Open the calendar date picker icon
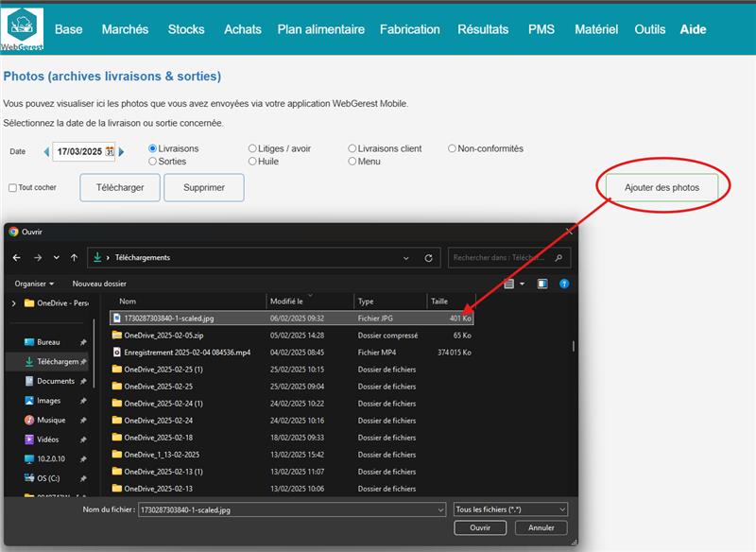756x552 pixels. coord(110,151)
